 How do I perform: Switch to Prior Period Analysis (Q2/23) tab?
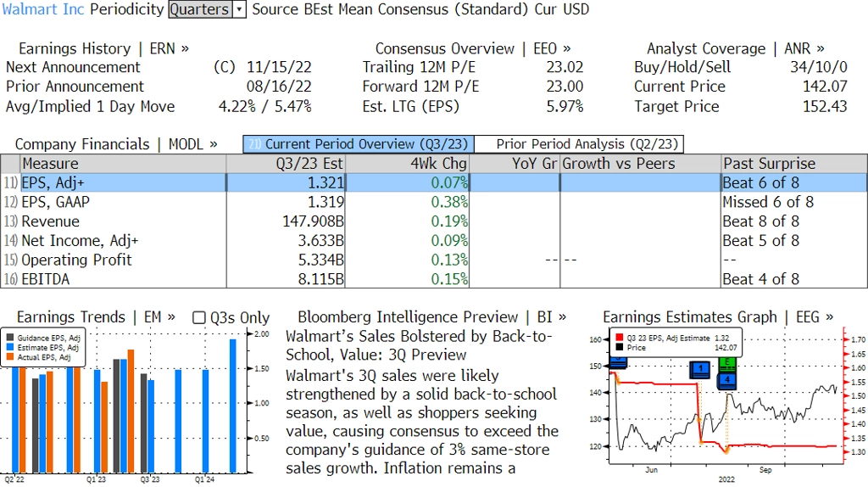click(580, 144)
